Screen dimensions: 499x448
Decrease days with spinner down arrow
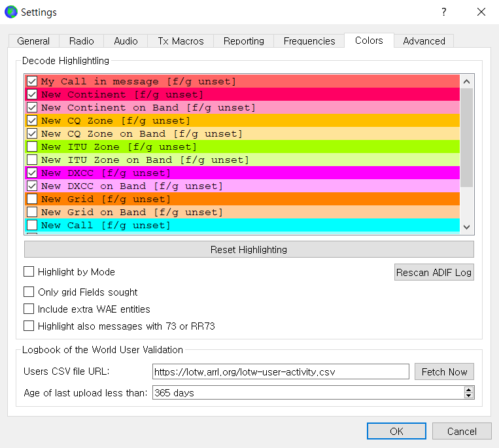469,396
